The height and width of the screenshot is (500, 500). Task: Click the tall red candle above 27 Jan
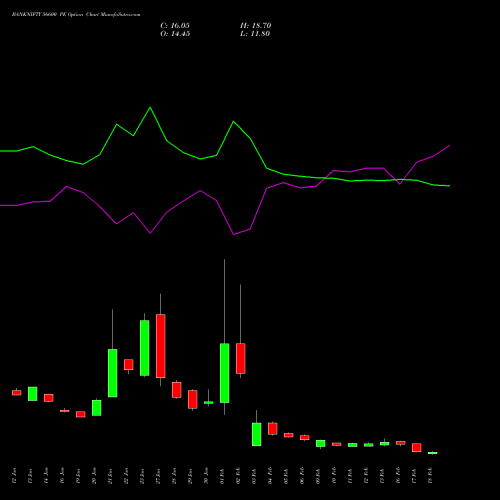(x=161, y=346)
